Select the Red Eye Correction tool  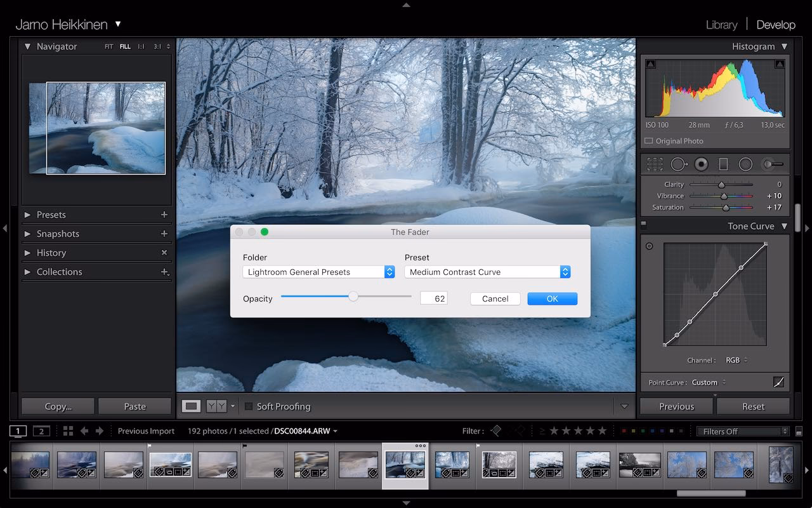click(x=701, y=164)
